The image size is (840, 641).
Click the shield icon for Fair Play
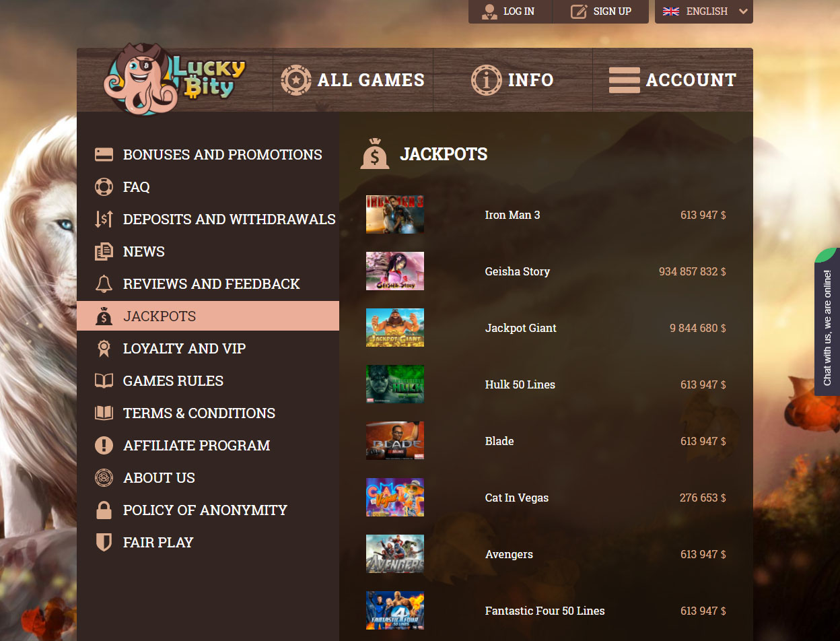click(x=104, y=543)
